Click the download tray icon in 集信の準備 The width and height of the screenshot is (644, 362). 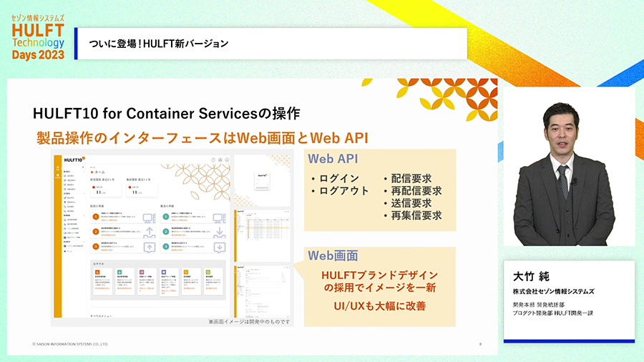(220, 232)
